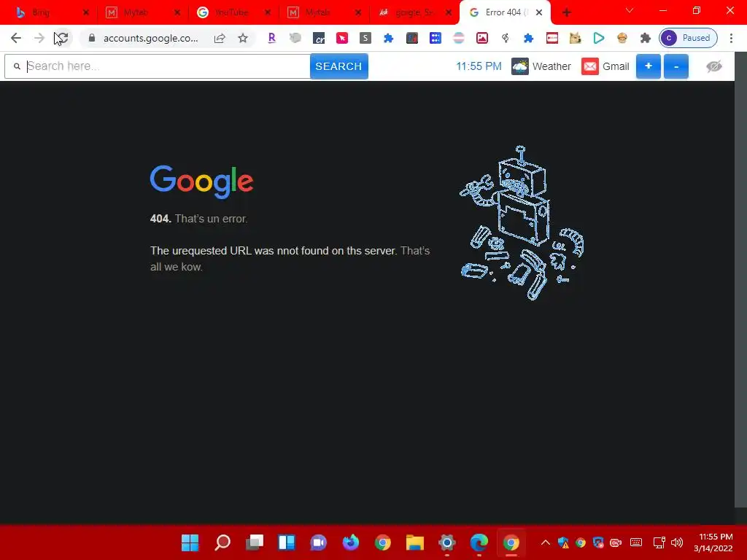Click the blue SEARCH button
This screenshot has height=560, width=747.
[338, 66]
